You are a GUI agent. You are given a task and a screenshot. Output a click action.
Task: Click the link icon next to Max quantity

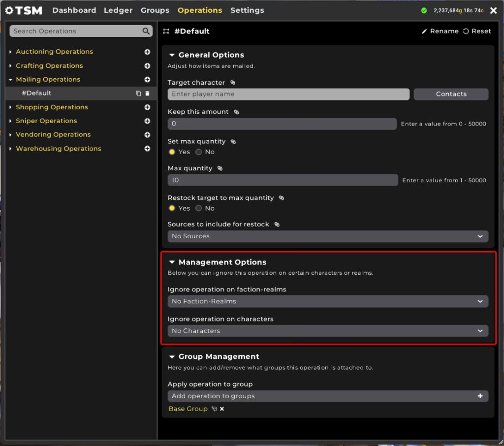tap(220, 168)
